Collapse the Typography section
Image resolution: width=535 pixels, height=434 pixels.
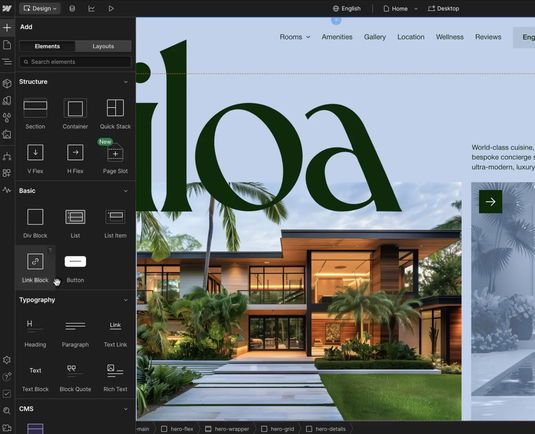[x=126, y=300]
